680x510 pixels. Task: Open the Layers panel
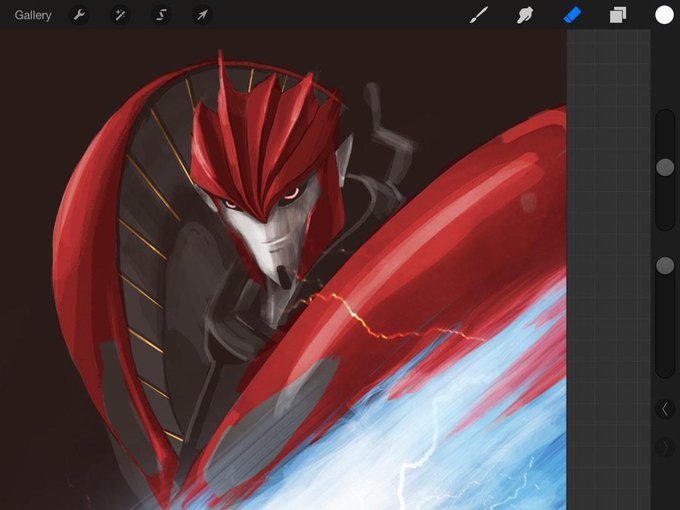(618, 15)
